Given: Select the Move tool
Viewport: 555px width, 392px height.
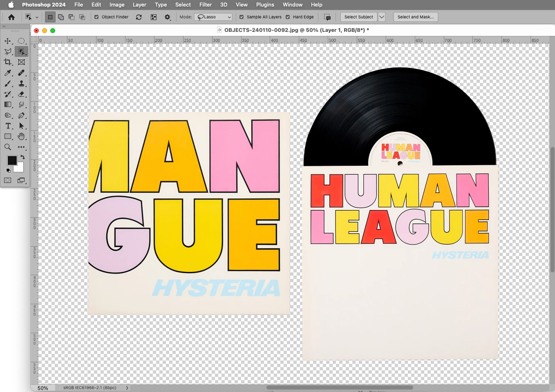Looking at the screenshot, I should 8,41.
